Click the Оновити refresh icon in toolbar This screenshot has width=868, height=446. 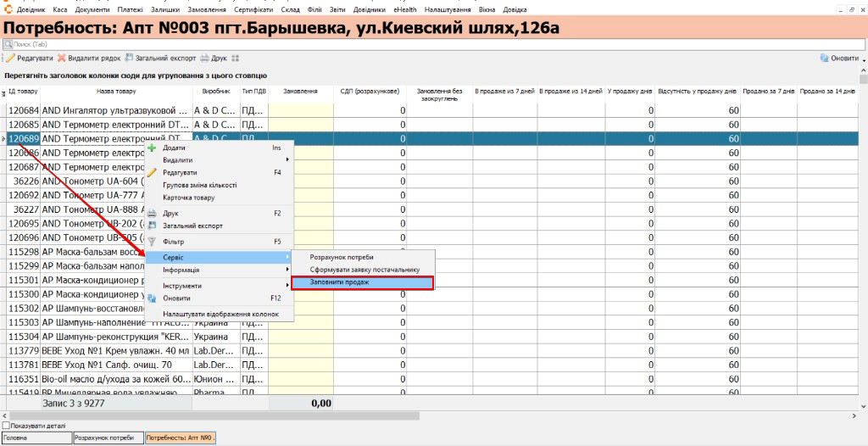coord(824,58)
